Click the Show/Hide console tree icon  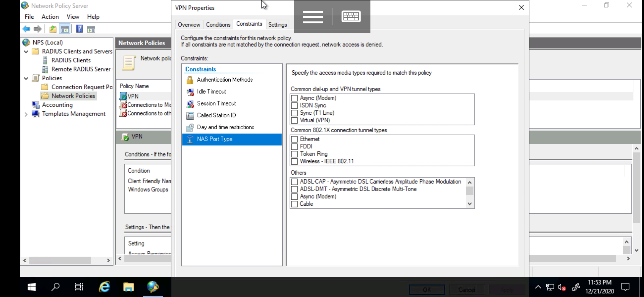tap(65, 29)
